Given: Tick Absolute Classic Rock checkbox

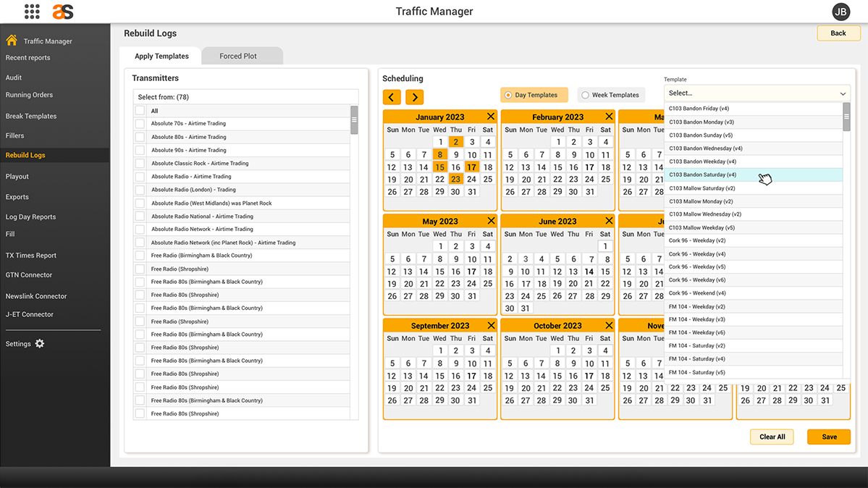Looking at the screenshot, I should click(x=140, y=164).
